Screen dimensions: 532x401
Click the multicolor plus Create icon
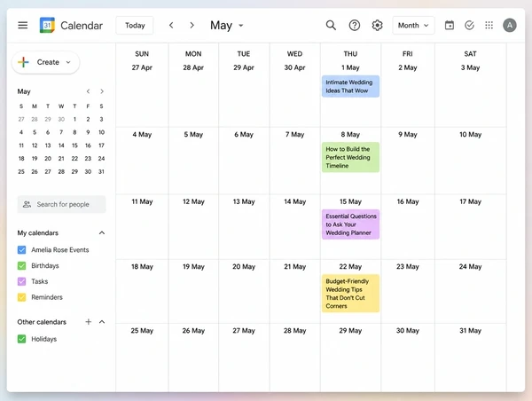pyautogui.click(x=23, y=62)
